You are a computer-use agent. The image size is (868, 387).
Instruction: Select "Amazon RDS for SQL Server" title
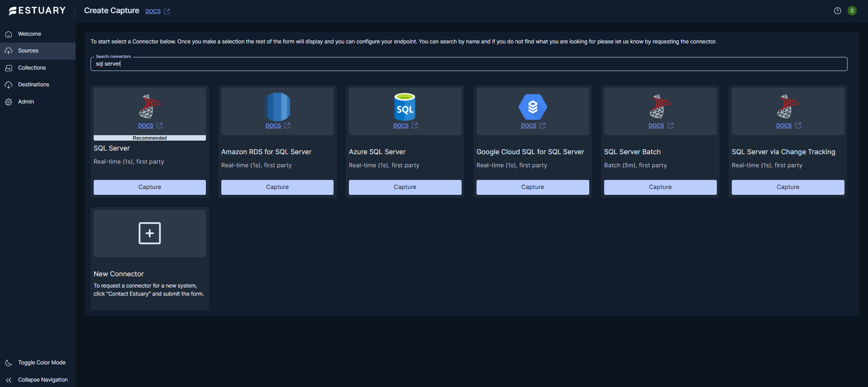(x=267, y=152)
